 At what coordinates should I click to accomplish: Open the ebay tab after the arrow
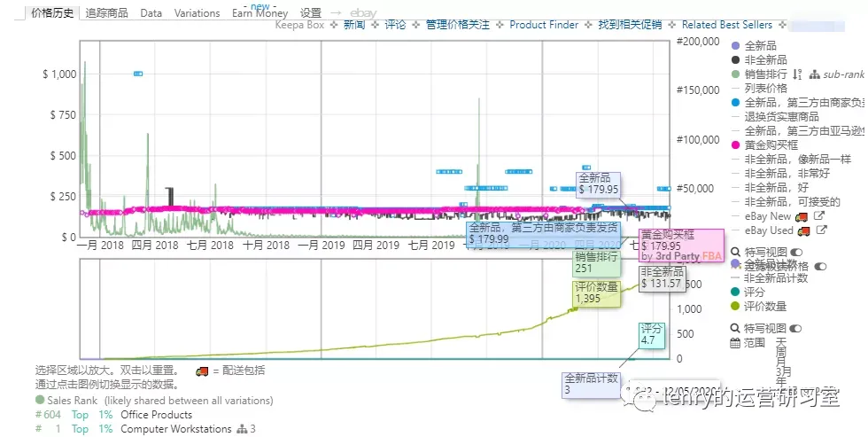pyautogui.click(x=363, y=13)
